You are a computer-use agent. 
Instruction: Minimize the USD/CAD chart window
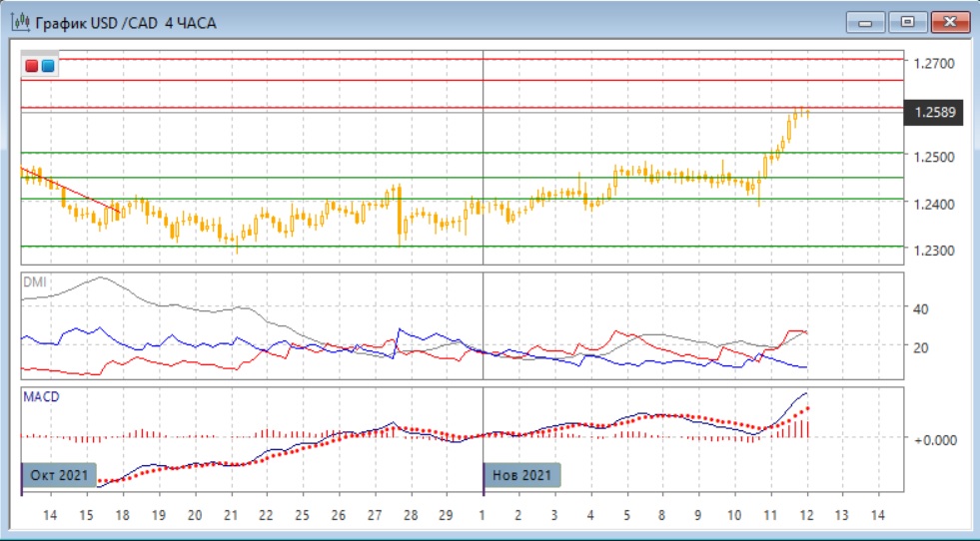pyautogui.click(x=865, y=22)
